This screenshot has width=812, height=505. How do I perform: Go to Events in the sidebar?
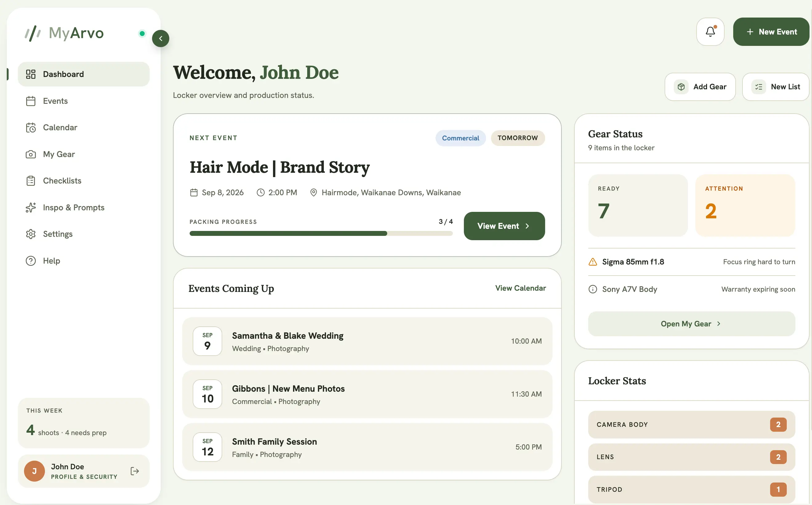pos(84,101)
